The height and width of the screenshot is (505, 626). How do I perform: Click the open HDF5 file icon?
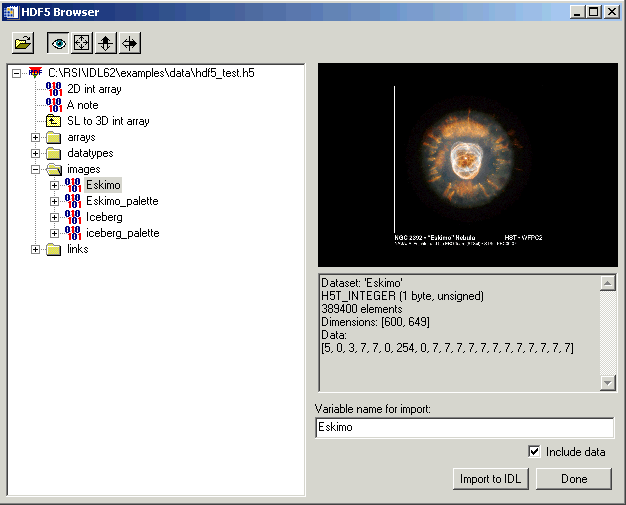pyautogui.click(x=23, y=43)
